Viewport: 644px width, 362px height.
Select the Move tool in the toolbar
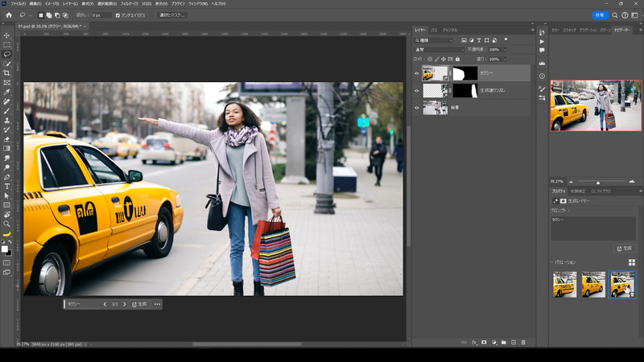pyautogui.click(x=6, y=35)
